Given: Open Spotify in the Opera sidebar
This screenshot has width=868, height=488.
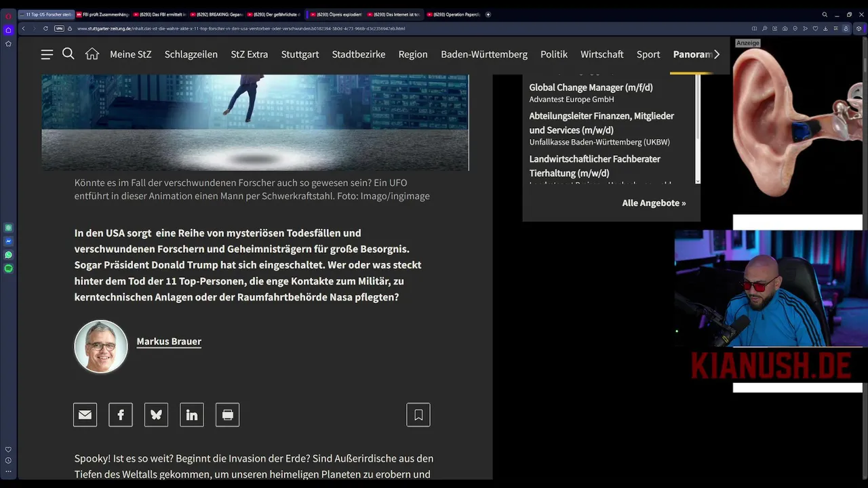Looking at the screenshot, I should click(x=8, y=268).
